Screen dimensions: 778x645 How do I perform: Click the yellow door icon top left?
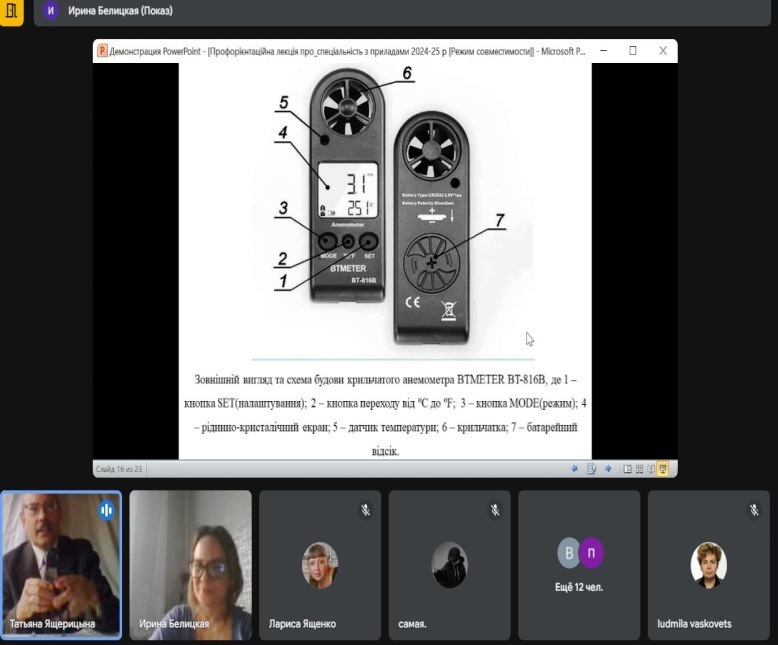pos(11,11)
